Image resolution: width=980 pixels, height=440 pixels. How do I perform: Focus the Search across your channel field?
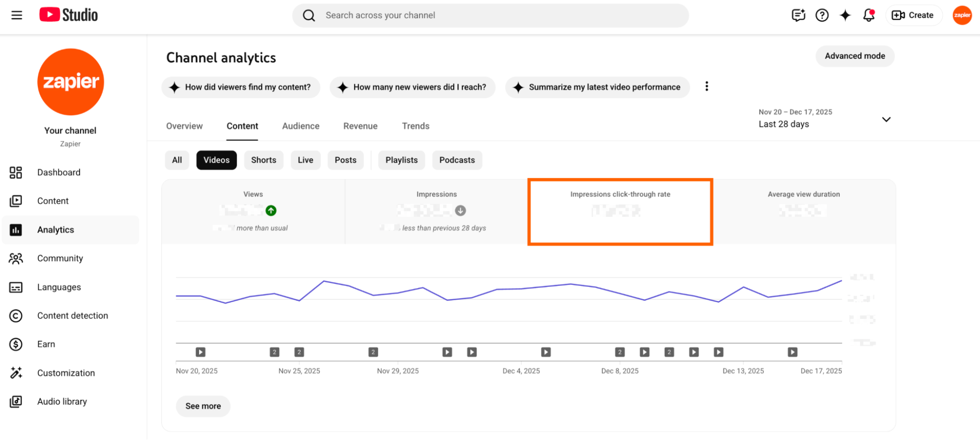click(x=490, y=15)
